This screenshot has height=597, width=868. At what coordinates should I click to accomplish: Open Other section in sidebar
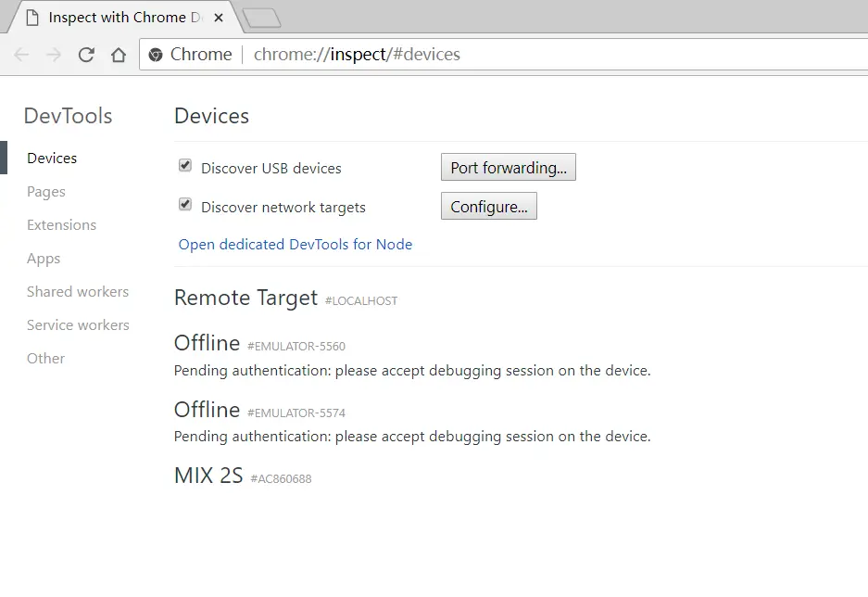(46, 359)
